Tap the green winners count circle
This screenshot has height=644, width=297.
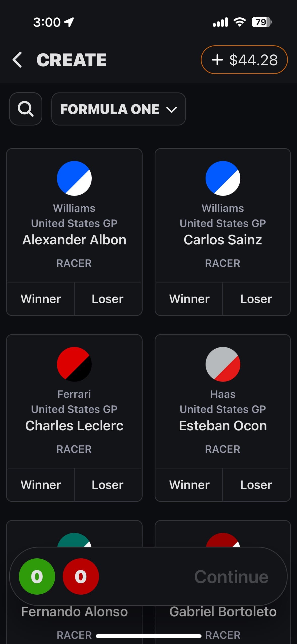[37, 576]
